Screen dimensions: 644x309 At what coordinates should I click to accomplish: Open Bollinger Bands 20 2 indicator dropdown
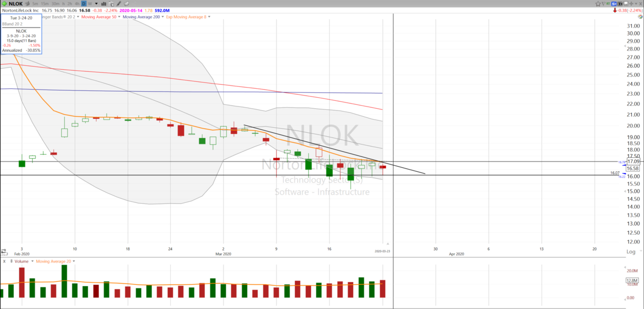click(x=78, y=17)
